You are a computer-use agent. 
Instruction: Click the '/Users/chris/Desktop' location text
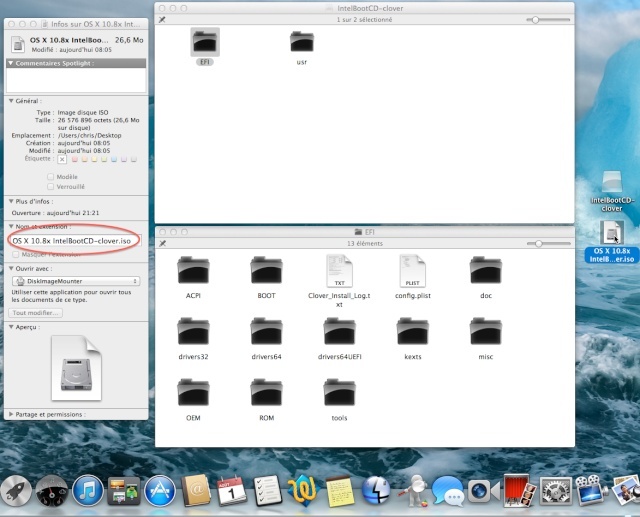(x=89, y=135)
